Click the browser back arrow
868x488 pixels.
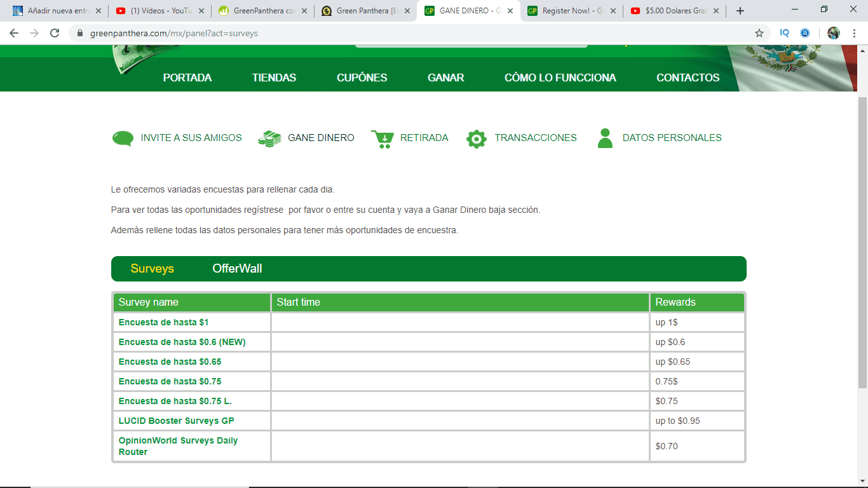click(14, 33)
